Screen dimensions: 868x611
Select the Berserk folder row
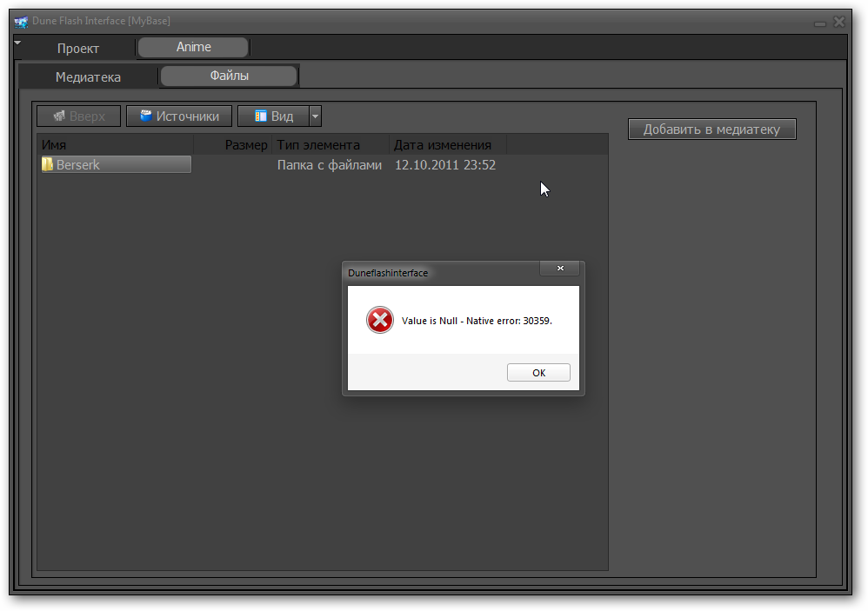click(x=117, y=164)
